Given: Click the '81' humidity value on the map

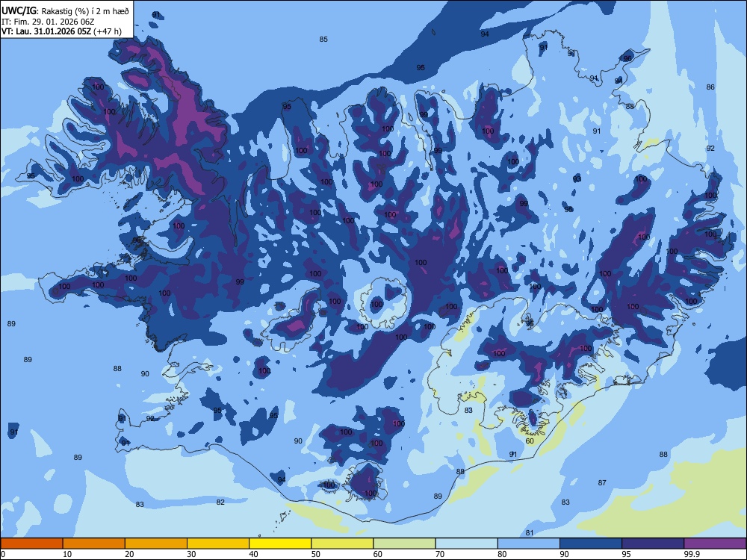Looking at the screenshot, I should pyautogui.click(x=530, y=533).
